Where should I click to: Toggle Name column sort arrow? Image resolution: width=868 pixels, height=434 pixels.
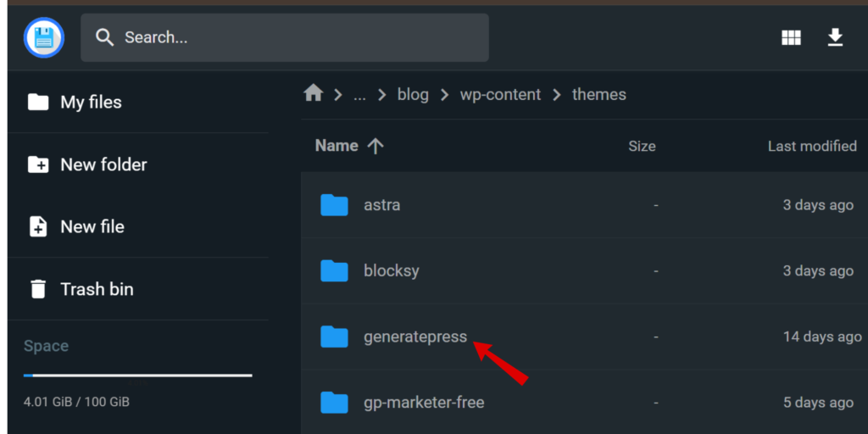[x=376, y=146]
